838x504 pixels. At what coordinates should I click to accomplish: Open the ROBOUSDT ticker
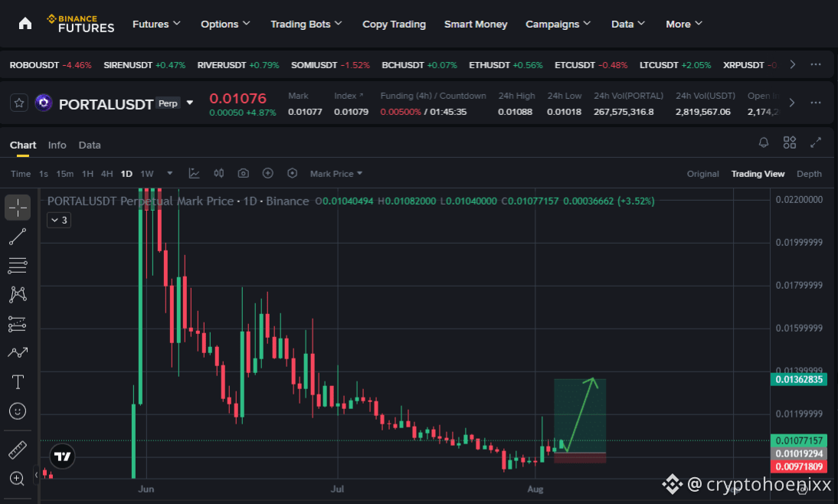coord(51,64)
